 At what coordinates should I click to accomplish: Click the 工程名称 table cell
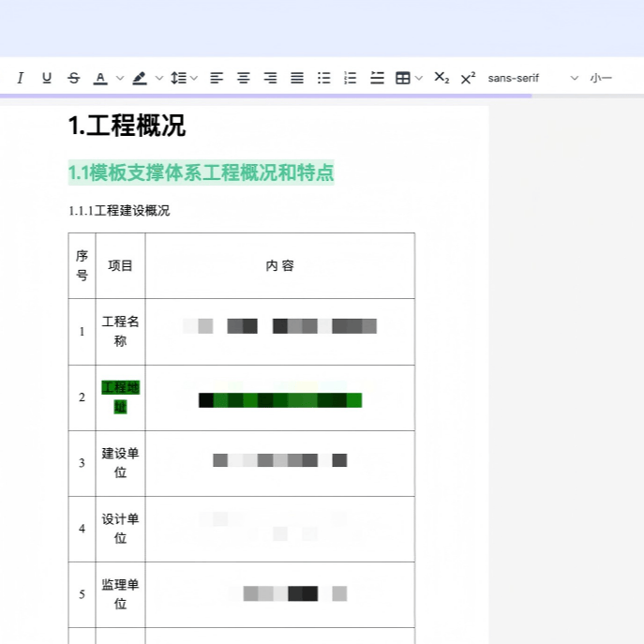(120, 332)
